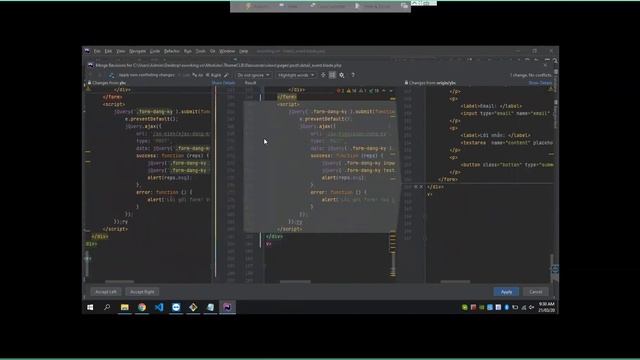Apply non-conflicting changes from Right side

tap(213, 75)
